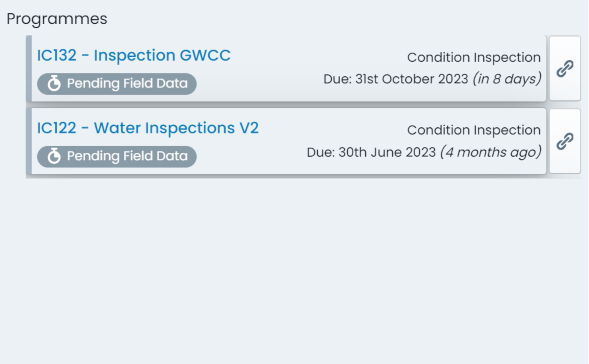The image size is (589, 364).
Task: Select the Programmes section heading
Action: [57, 19]
